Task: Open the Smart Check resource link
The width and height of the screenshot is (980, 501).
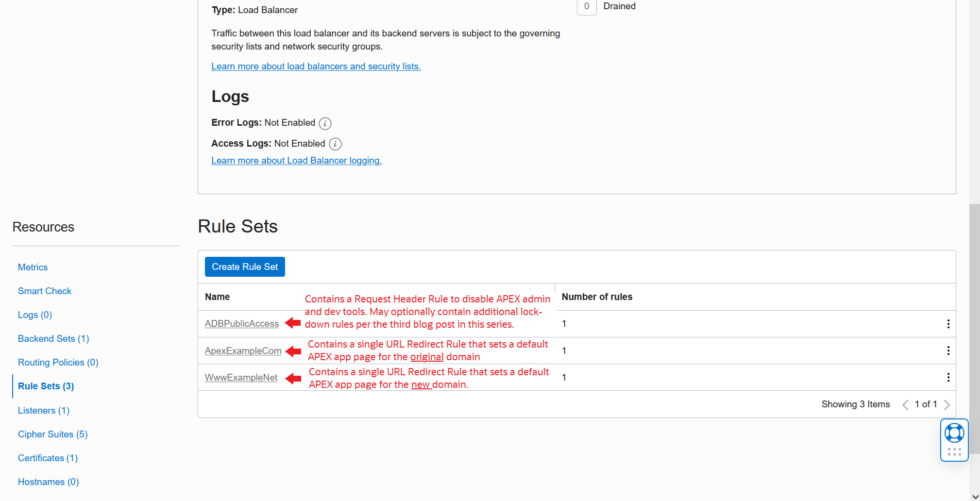Action: [x=45, y=291]
